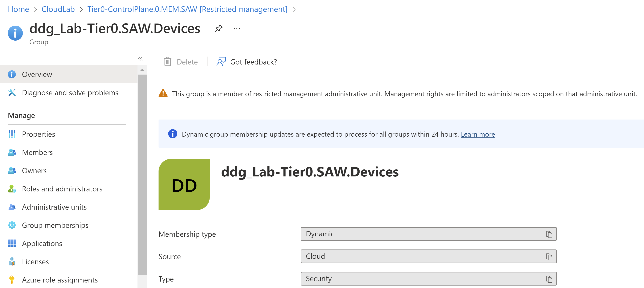Click the bold ddg_Lab-Tier0.SAW.Devices name by avatar
The height and width of the screenshot is (288, 644).
click(x=310, y=172)
